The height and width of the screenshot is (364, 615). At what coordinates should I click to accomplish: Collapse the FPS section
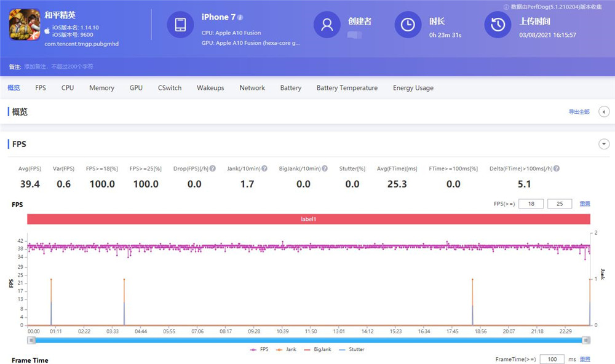tap(604, 144)
